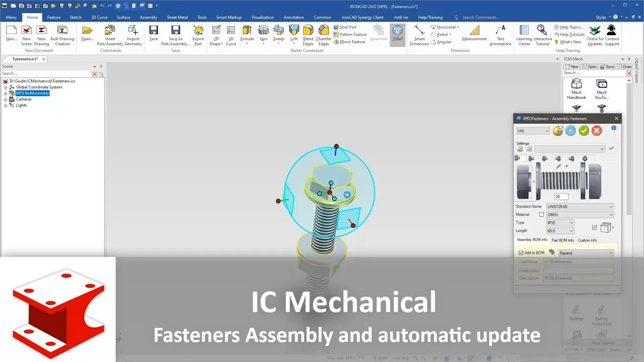
Task: Click the bolt length value field showing 30
Action: pyautogui.click(x=561, y=197)
